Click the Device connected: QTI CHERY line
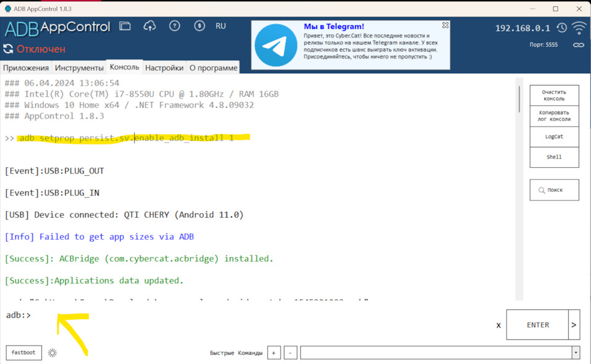 pos(124,215)
